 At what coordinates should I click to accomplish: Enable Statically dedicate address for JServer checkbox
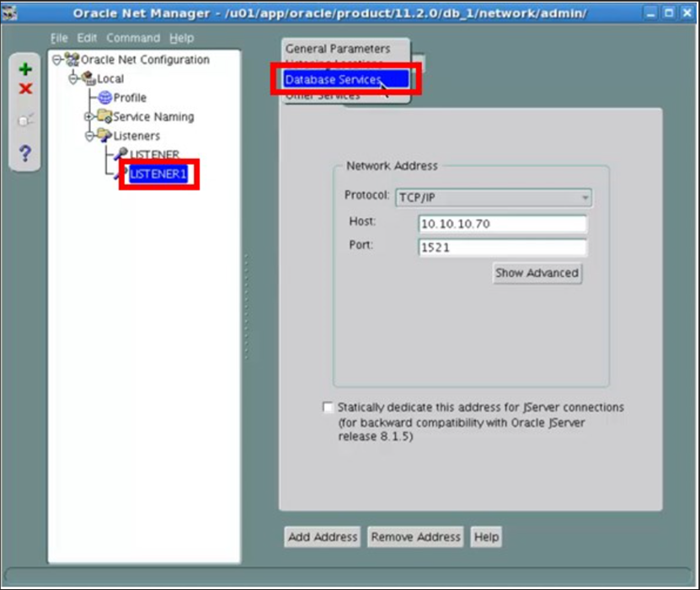(328, 407)
